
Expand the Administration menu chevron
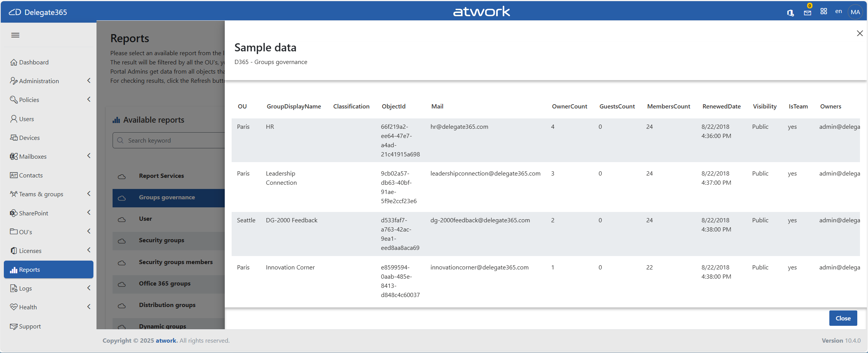[89, 80]
